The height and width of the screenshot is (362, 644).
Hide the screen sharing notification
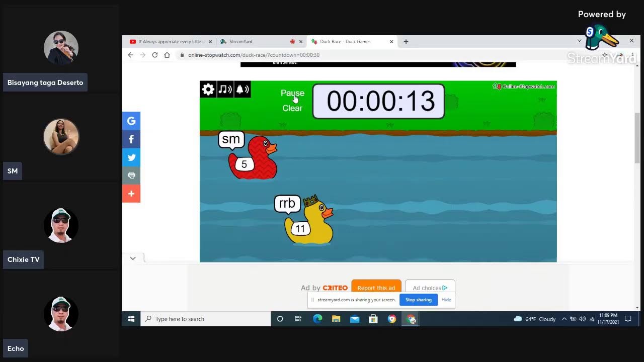click(446, 300)
